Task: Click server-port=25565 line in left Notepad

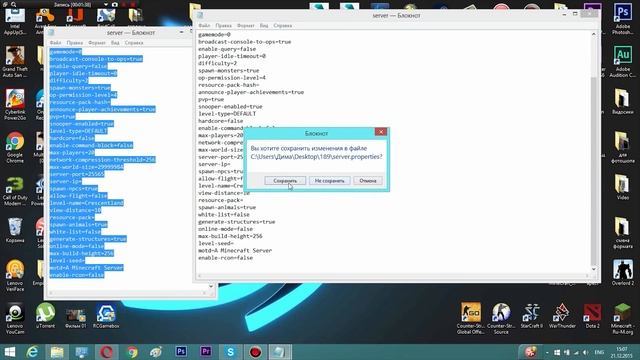Action: (77, 174)
